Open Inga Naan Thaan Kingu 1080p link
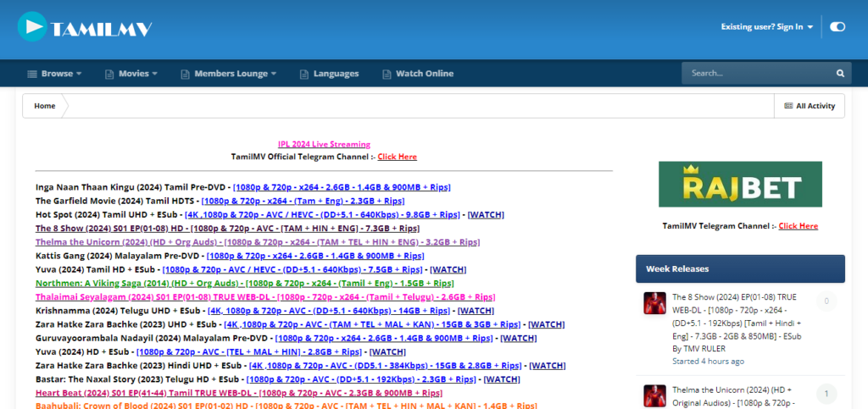Viewport: 868px width, 409px height. [342, 187]
